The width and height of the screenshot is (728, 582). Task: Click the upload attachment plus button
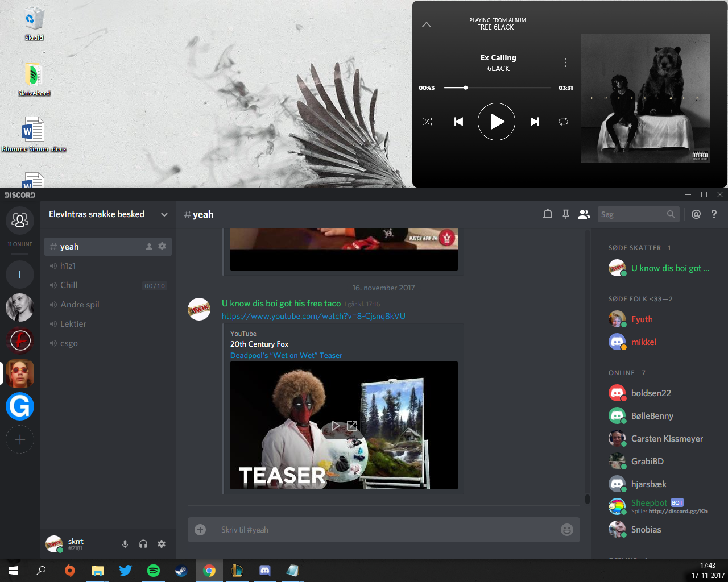pyautogui.click(x=200, y=530)
